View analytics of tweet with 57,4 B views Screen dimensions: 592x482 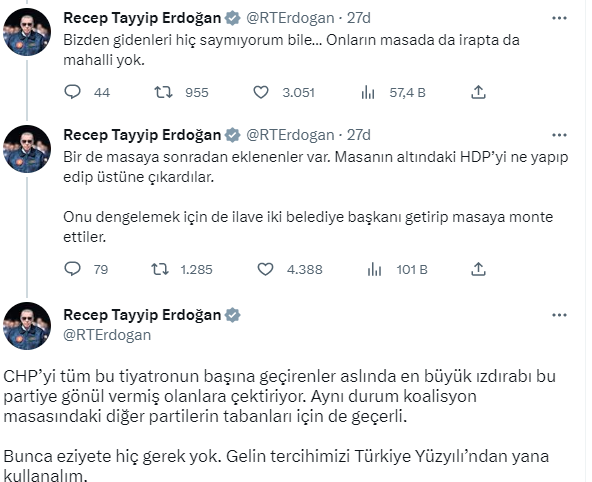point(368,92)
